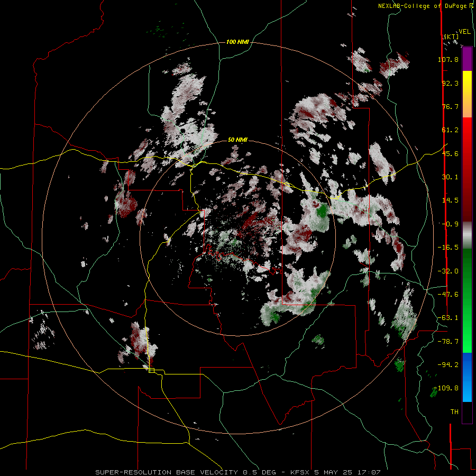Click the -0.9 velocity value
The width and height of the screenshot is (476, 476).
450,224
